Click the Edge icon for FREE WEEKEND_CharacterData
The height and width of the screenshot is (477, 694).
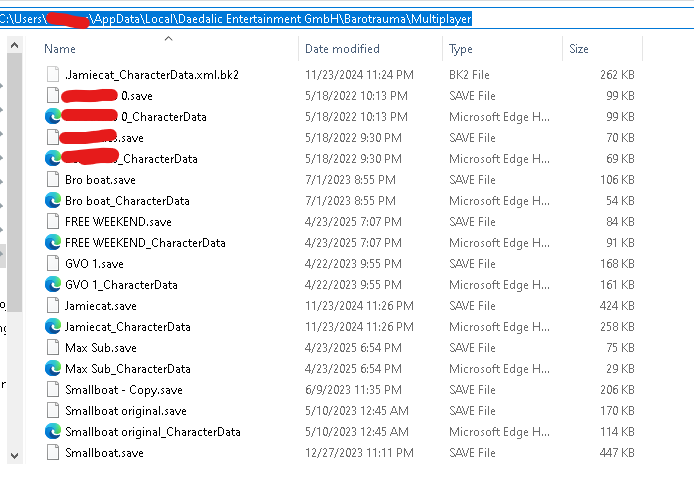tap(53, 242)
